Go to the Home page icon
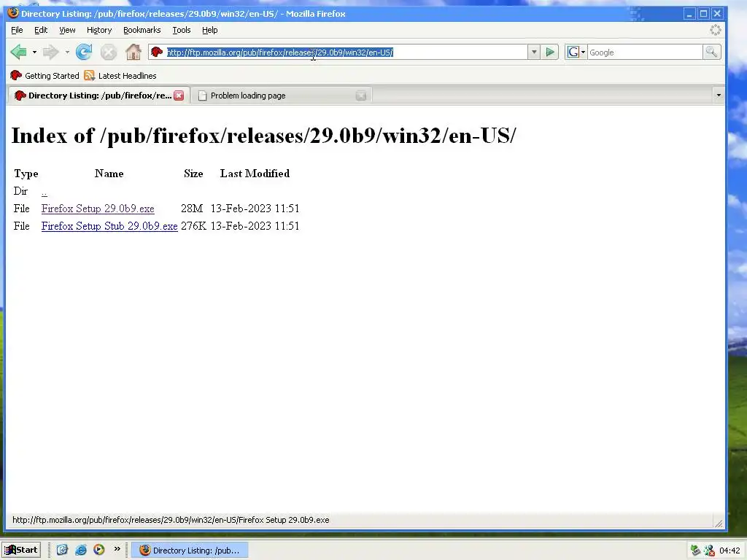This screenshot has width=747, height=560. coord(133,52)
